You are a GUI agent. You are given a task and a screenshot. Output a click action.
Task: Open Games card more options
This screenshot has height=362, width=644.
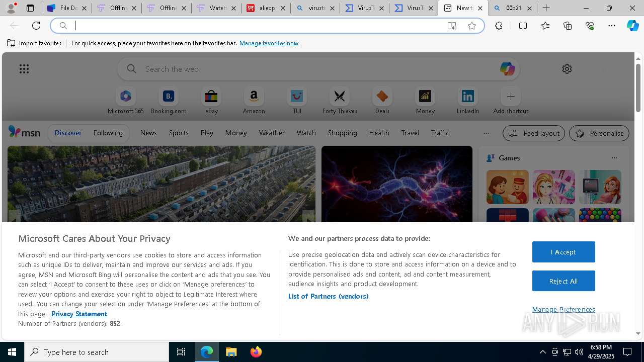(614, 158)
